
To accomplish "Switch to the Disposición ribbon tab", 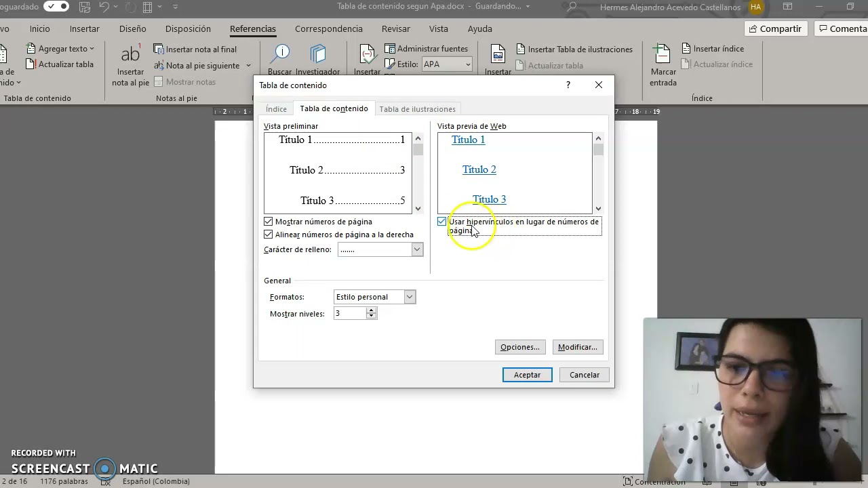I will click(188, 28).
